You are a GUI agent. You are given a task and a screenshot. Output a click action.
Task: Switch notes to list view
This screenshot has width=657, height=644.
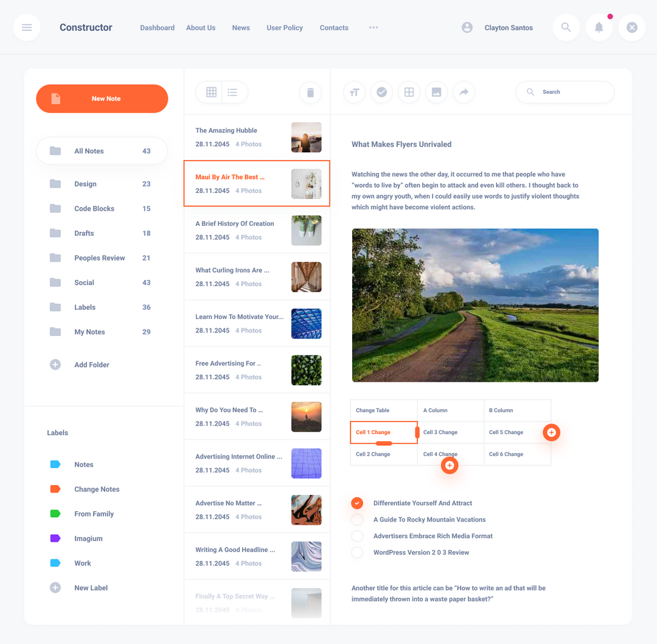click(232, 92)
